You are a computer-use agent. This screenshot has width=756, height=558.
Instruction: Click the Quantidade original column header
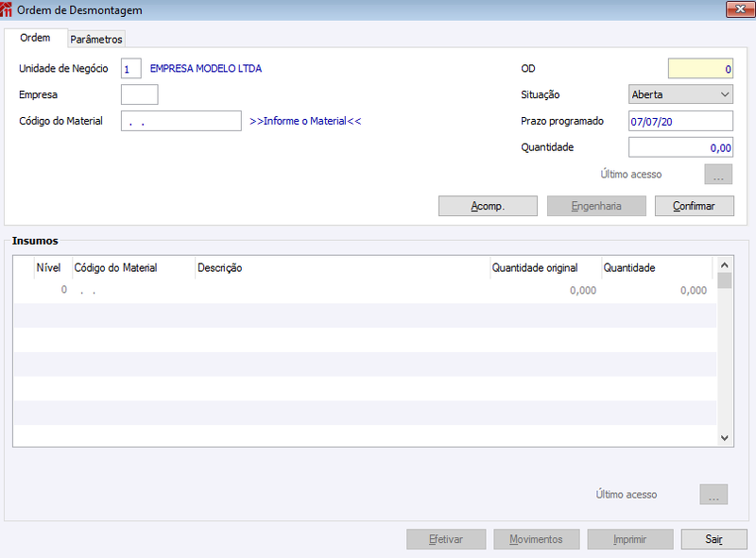click(x=545, y=268)
